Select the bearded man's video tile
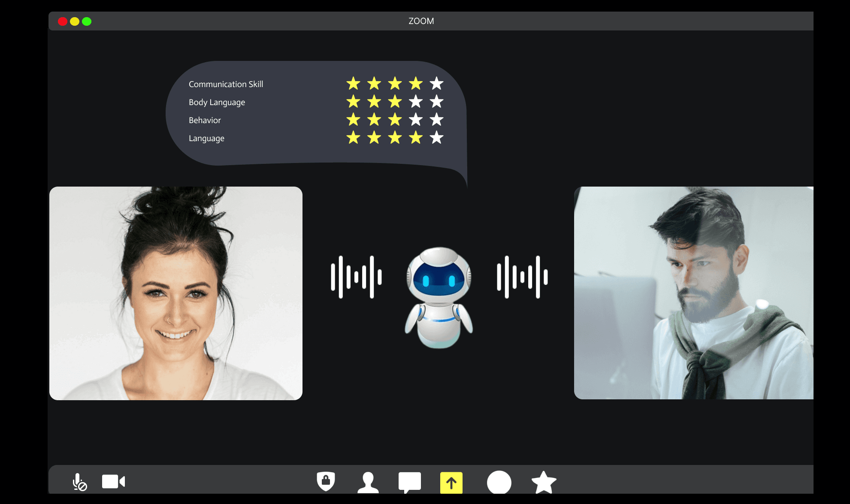The image size is (850, 504). click(693, 293)
